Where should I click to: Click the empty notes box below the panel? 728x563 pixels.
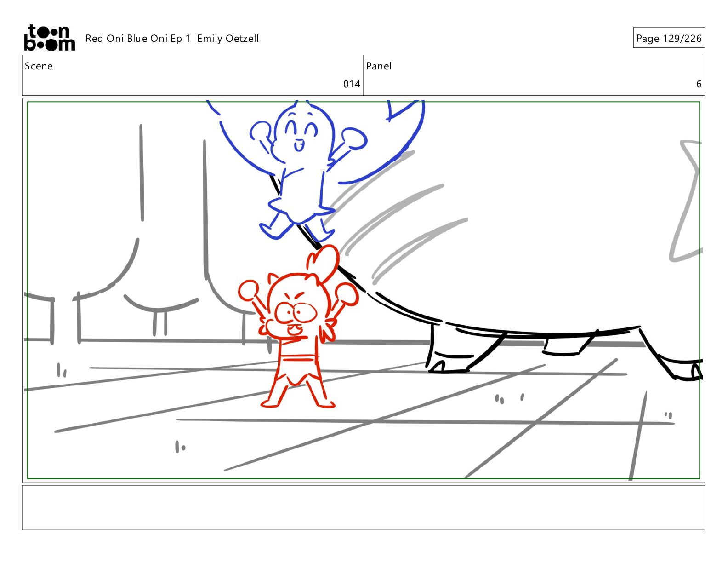(x=363, y=508)
